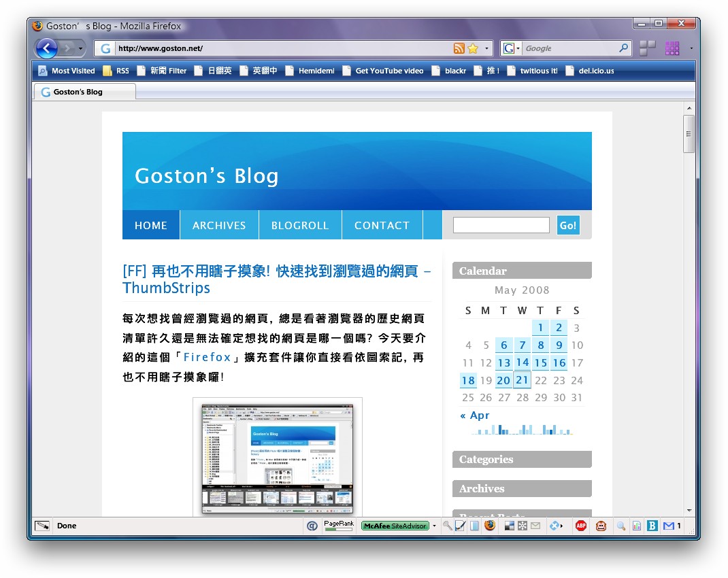Open the back/forward history dropdown arrow
728x578 pixels.
81,48
